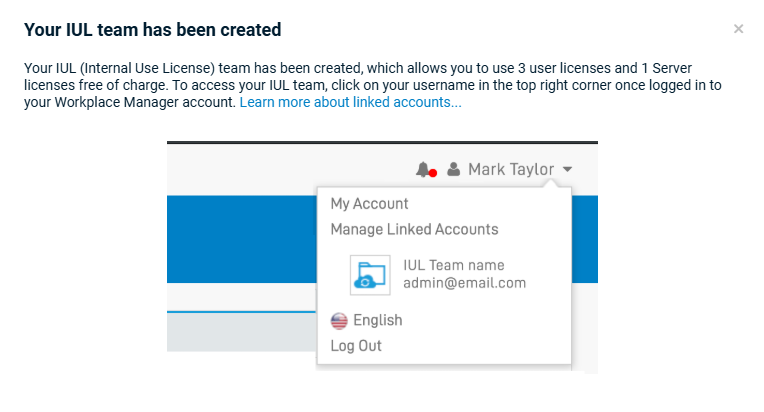Close the IUL team created dialog

[x=738, y=29]
